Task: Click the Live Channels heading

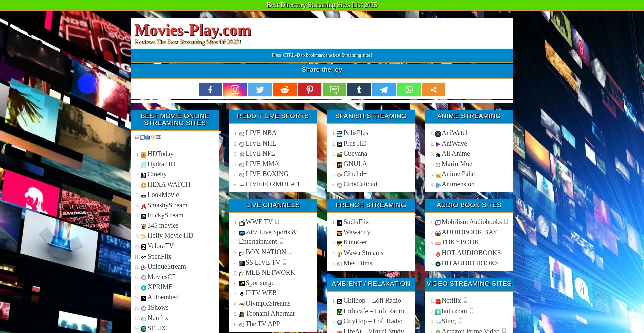Action: 273,205
